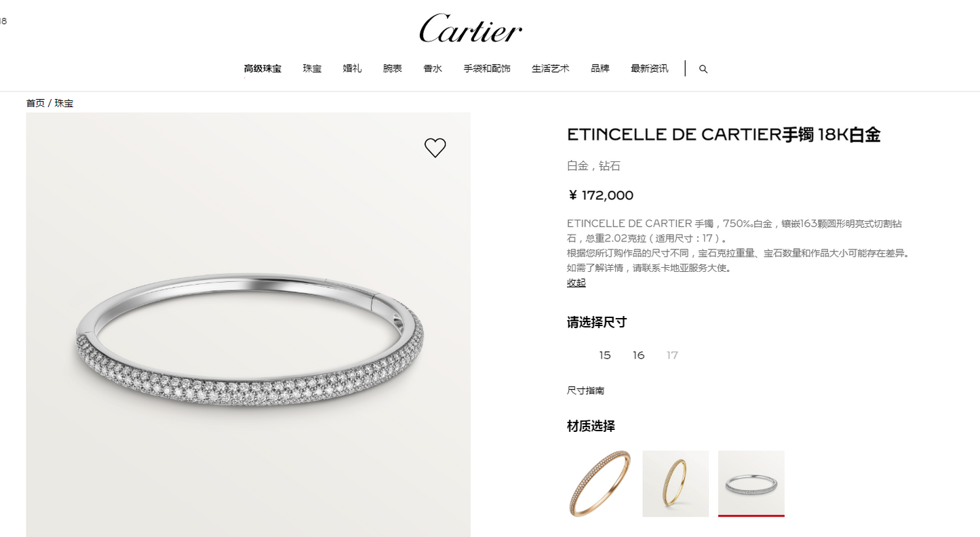Viewport: 980px width, 537px height.
Task: Open the 手袋和配饰 menu
Action: 487,68
